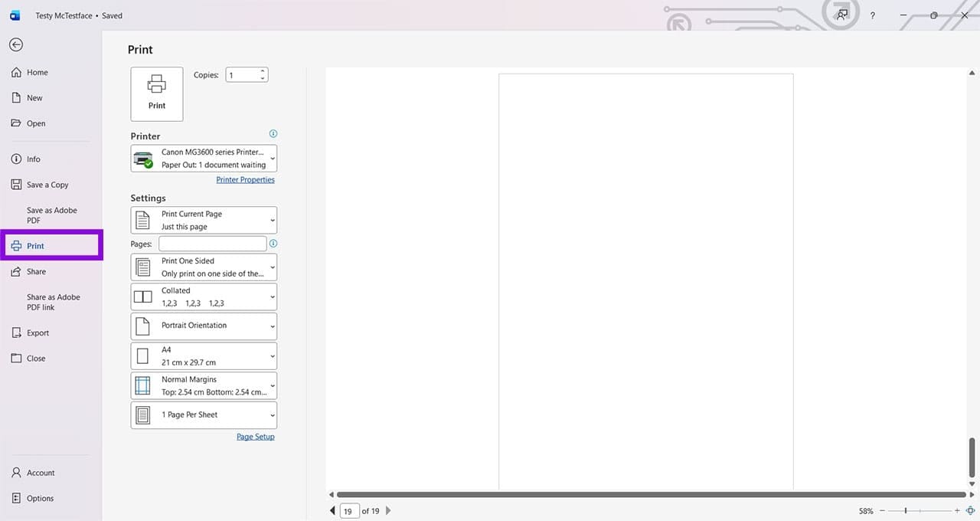Click the zoom out minus icon
This screenshot has height=521, width=980.
tap(882, 510)
